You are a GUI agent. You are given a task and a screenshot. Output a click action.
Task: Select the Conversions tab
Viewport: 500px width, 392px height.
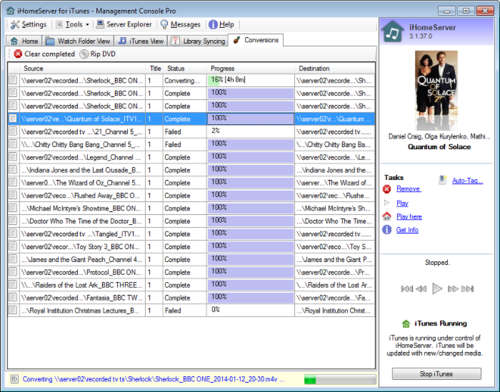click(256, 40)
